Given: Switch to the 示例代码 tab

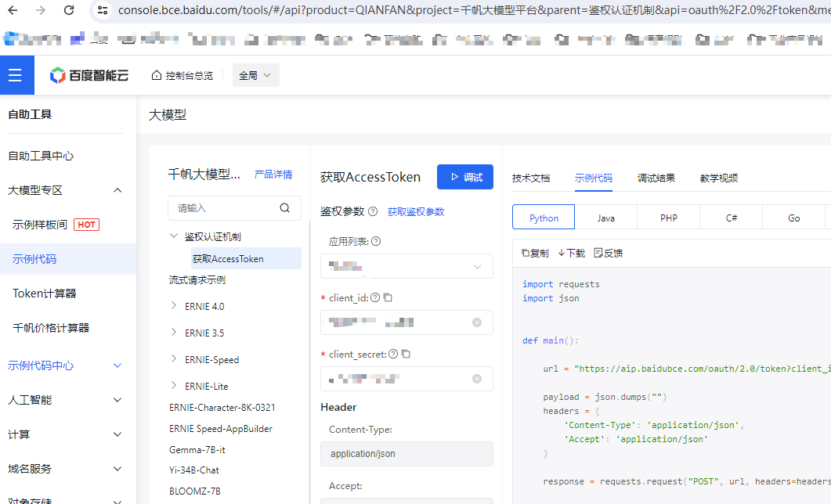Looking at the screenshot, I should (x=594, y=178).
